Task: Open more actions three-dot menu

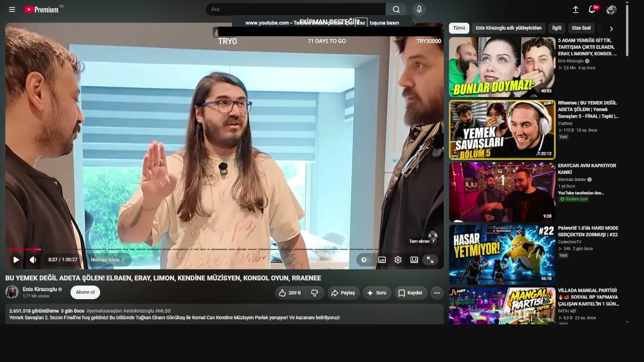Action: pos(437,293)
